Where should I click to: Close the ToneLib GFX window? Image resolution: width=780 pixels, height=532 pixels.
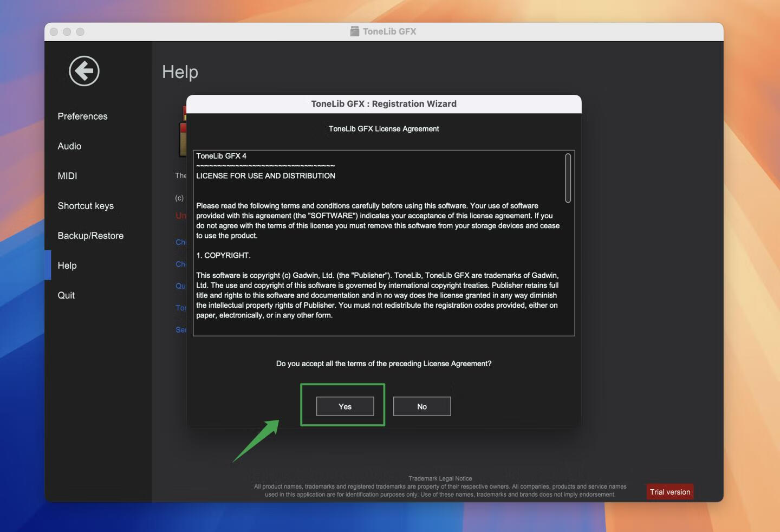coord(54,31)
